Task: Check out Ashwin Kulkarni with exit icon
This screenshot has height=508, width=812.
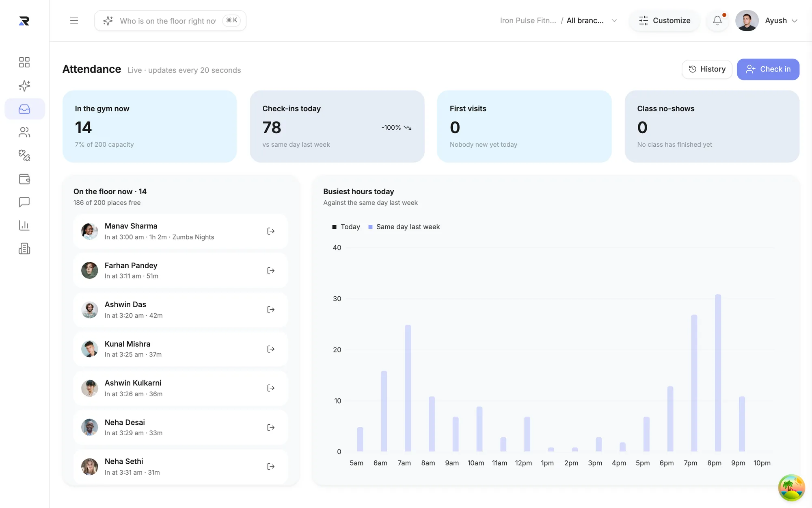Action: (271, 388)
